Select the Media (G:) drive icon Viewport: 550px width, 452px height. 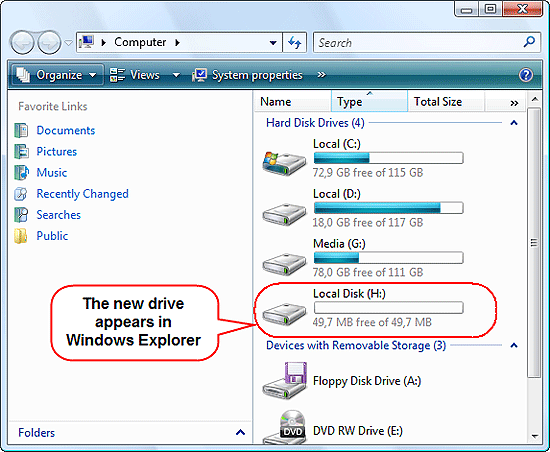point(284,263)
